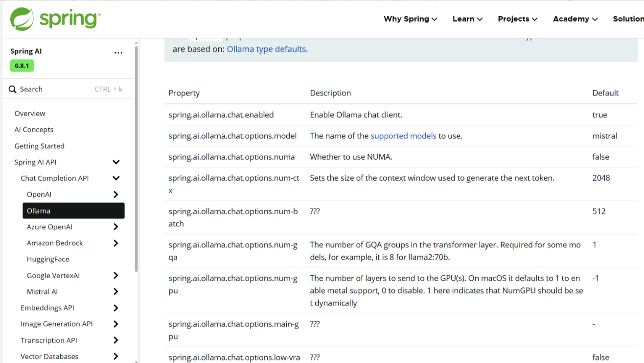
Task: Open the Embeddings API sidebar entry
Action: pyautogui.click(x=47, y=308)
